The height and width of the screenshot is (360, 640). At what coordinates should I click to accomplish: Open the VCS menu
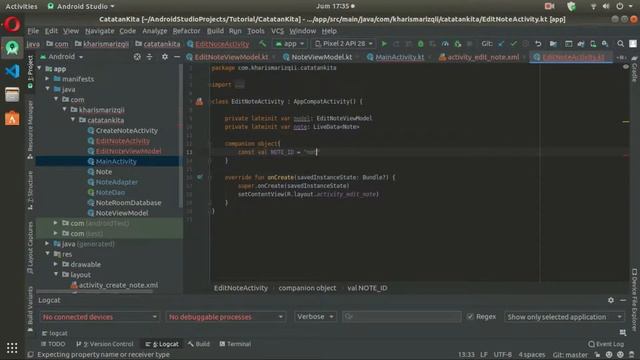pos(277,31)
